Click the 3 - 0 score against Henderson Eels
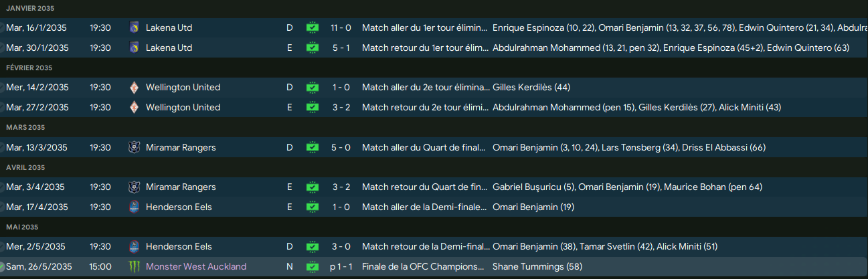 (342, 246)
